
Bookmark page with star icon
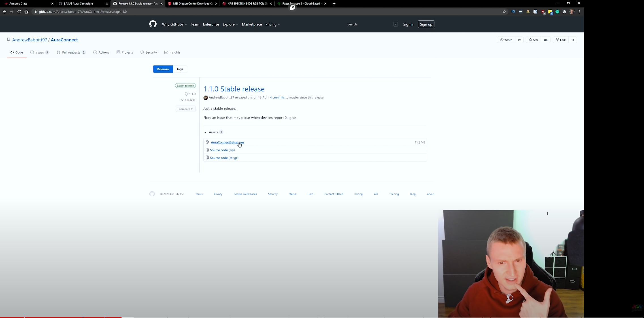504,12
